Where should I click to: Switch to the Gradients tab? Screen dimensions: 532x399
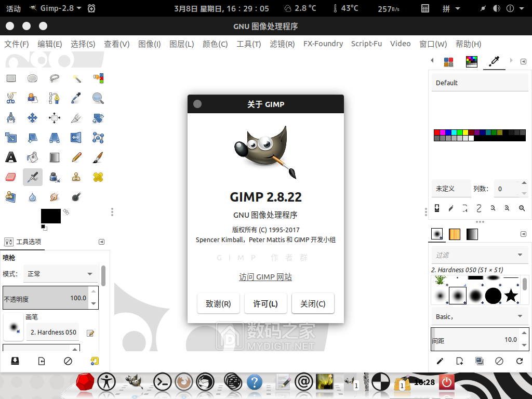pyautogui.click(x=472, y=234)
